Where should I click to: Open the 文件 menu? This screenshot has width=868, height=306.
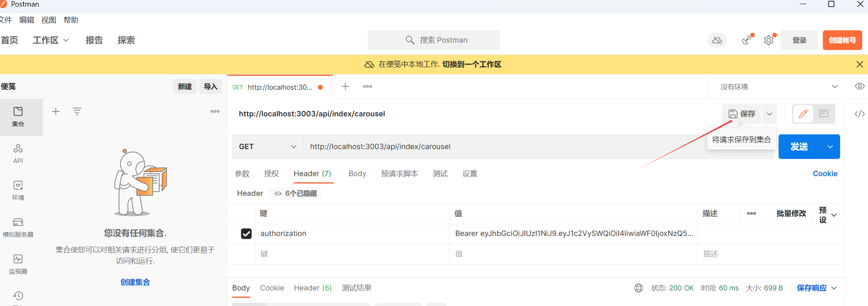tap(6, 20)
